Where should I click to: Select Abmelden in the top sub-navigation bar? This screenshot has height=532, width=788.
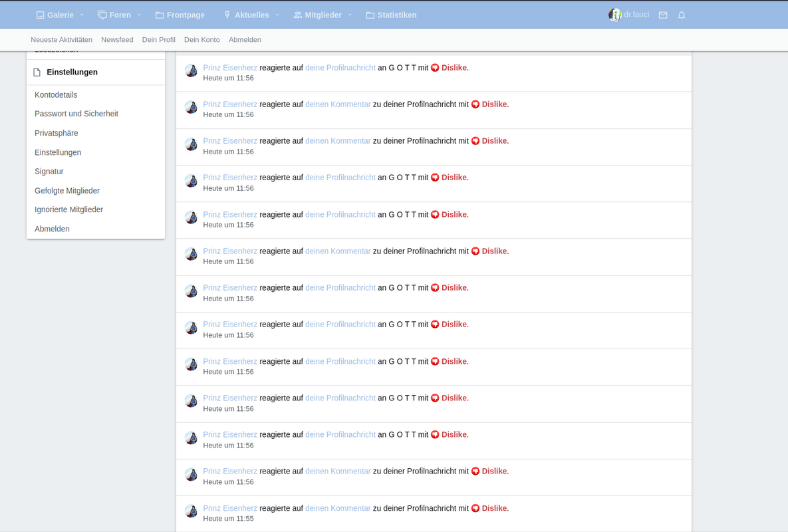[x=245, y=40]
